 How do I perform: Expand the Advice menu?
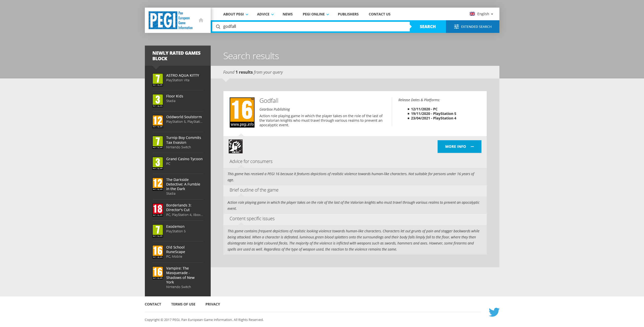point(265,14)
